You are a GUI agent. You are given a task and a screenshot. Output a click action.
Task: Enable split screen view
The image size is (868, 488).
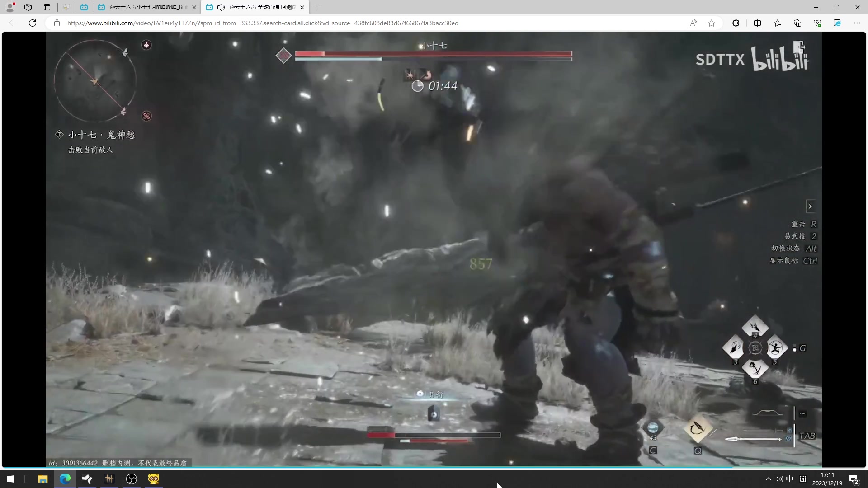[x=757, y=23]
